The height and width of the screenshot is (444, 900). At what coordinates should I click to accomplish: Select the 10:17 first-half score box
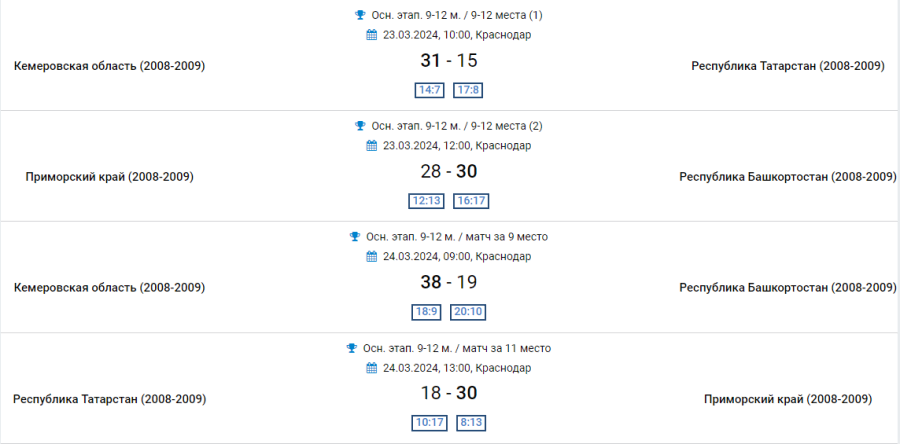(x=430, y=422)
